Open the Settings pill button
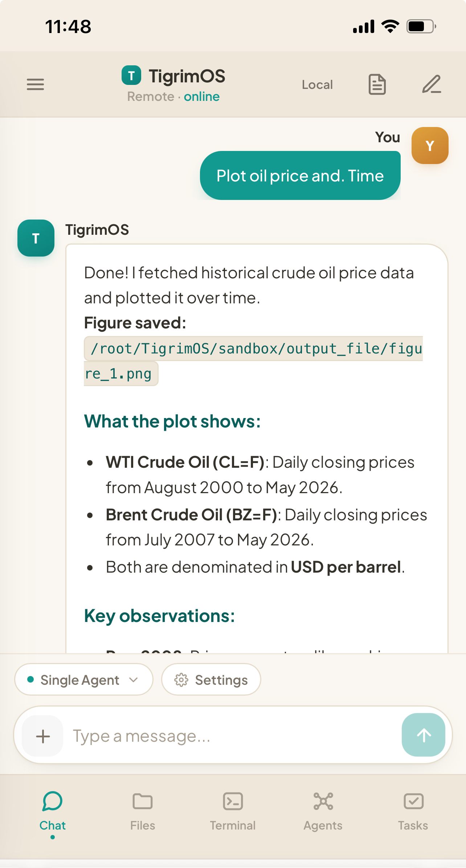The height and width of the screenshot is (868, 466). point(211,679)
